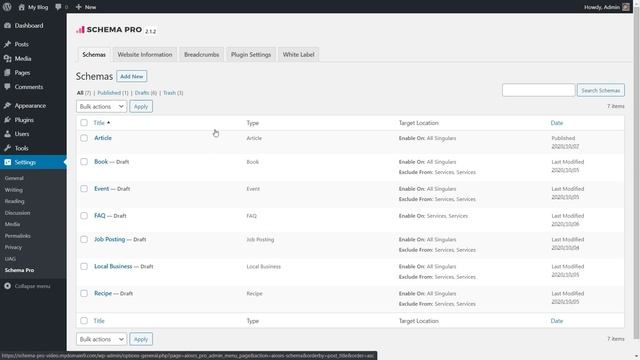Image resolution: width=640 pixels, height=360 pixels.
Task: Switch to the Schemas tab
Action: click(94, 54)
